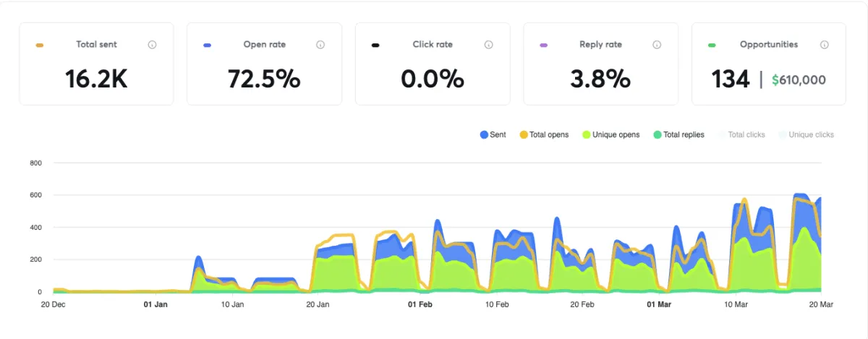Click info icon on Click rate card
The width and height of the screenshot is (868, 339).
(488, 45)
